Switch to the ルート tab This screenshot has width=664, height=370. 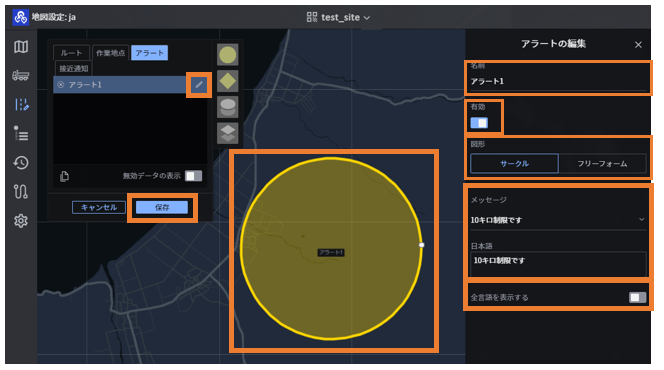point(71,53)
